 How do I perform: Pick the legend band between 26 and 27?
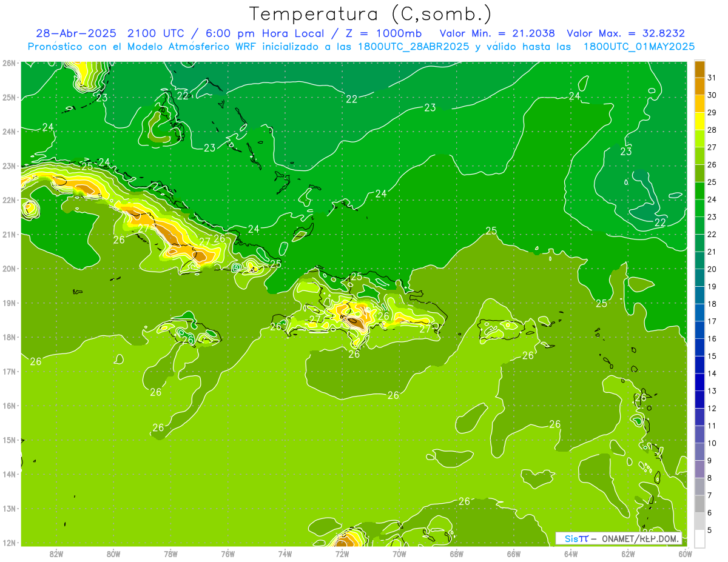tap(699, 155)
